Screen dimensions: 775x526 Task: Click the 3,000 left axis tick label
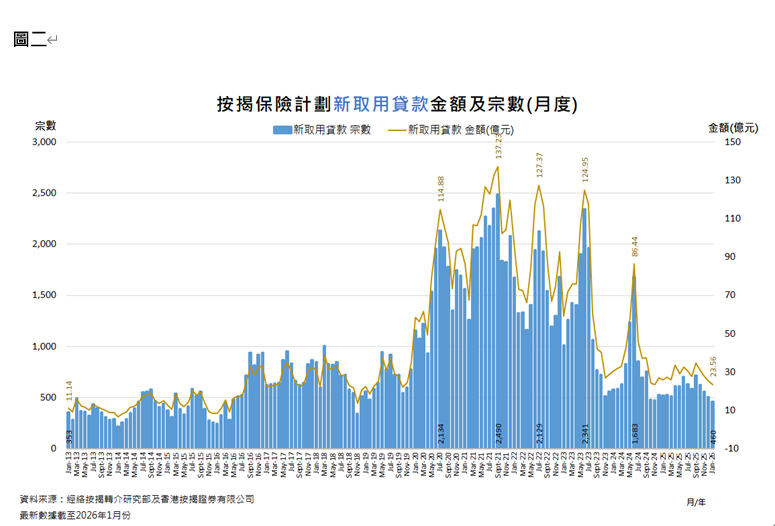tap(44, 142)
